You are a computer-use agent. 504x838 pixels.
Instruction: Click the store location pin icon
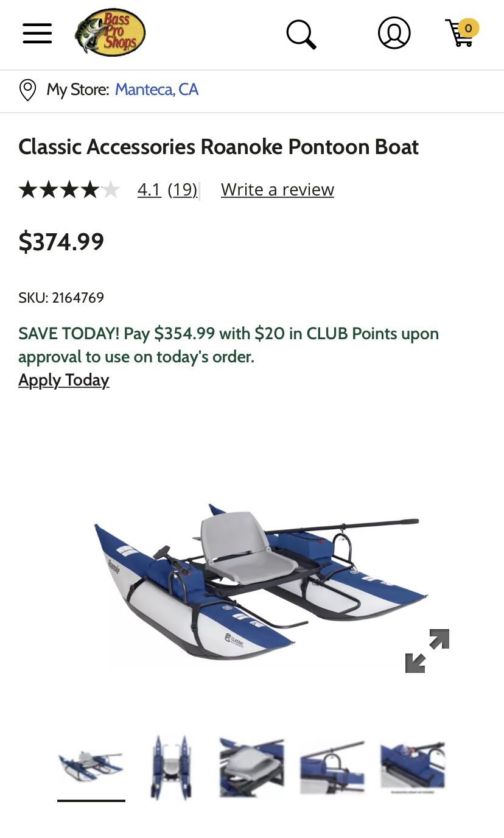tap(27, 90)
